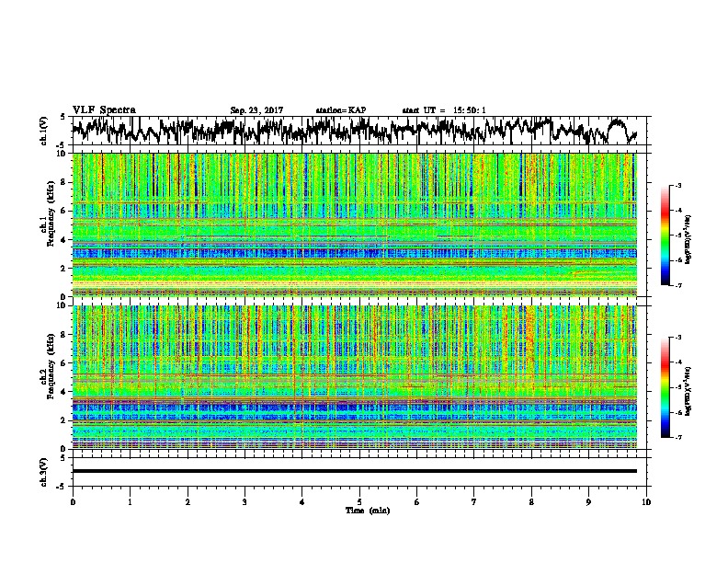Screen dimensions: 728x563
Task: Click the flat black ch.3 voltage trace
Action: 355,471
